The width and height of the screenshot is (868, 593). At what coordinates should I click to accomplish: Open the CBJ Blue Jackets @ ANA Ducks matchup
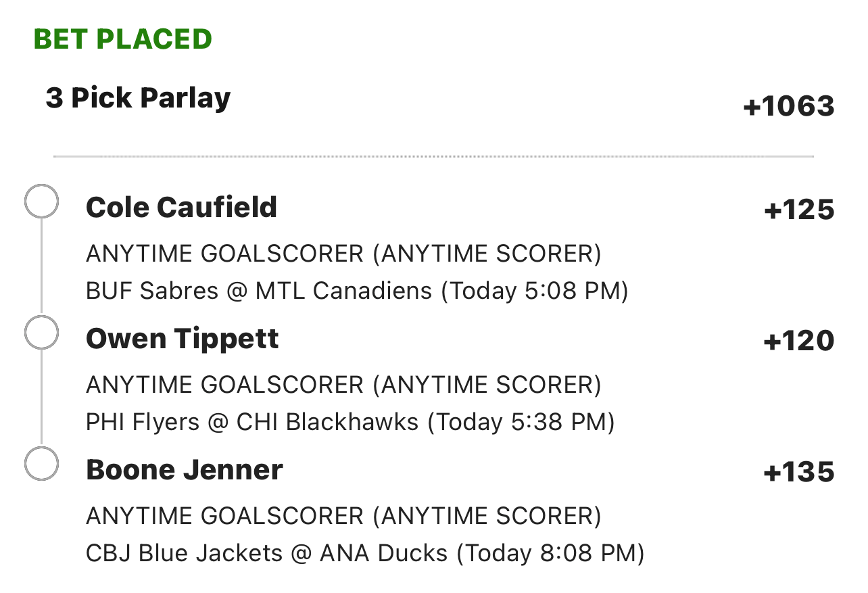click(266, 553)
